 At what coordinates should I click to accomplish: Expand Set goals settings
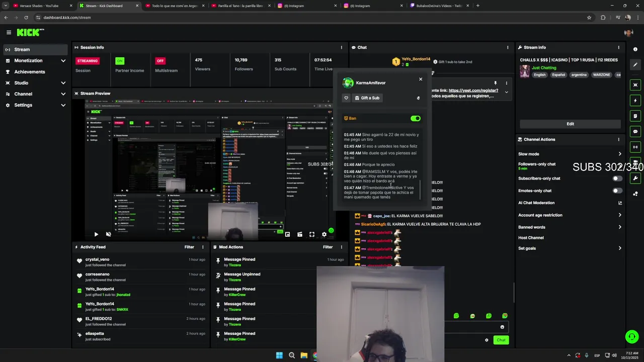point(570,248)
